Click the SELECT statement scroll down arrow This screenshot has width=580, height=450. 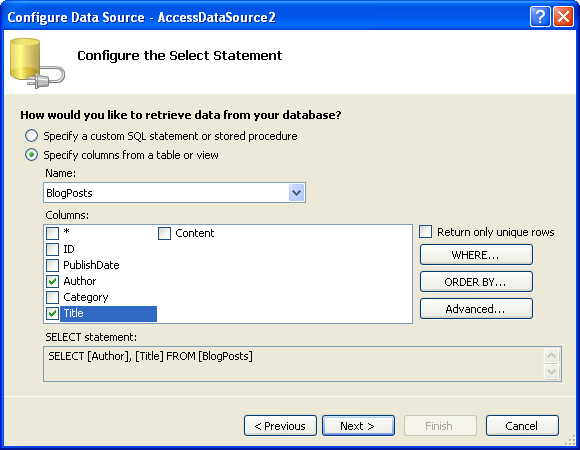pyautogui.click(x=551, y=372)
